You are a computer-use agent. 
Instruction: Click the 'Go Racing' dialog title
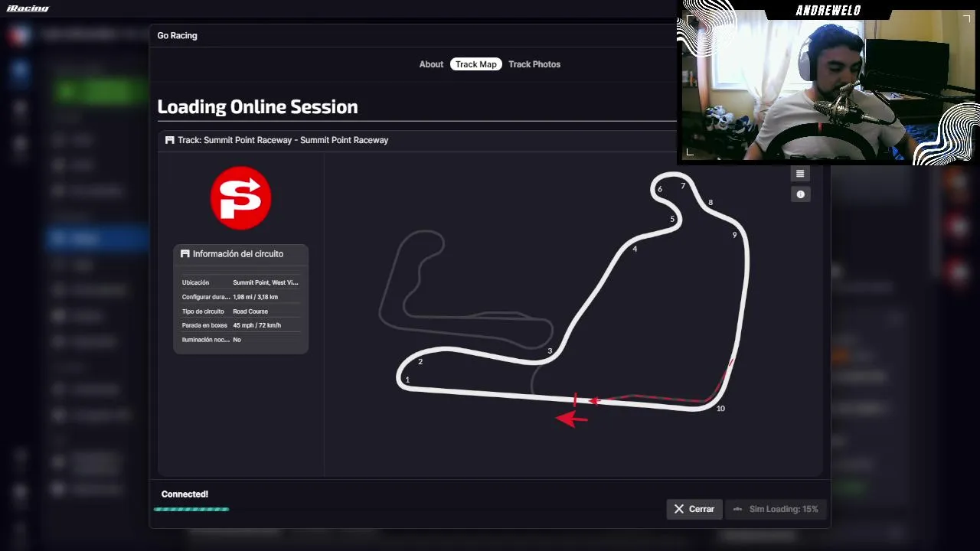coord(177,35)
